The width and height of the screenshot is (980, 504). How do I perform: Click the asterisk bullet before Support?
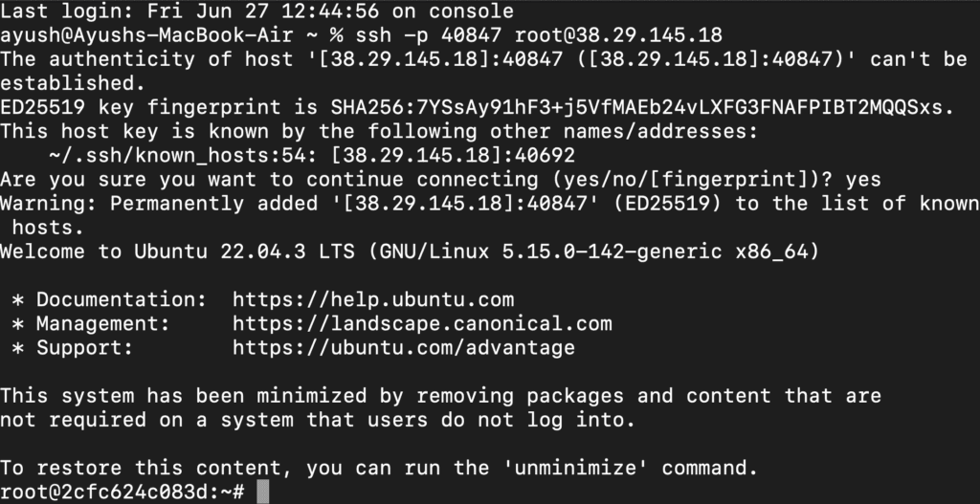click(18, 349)
